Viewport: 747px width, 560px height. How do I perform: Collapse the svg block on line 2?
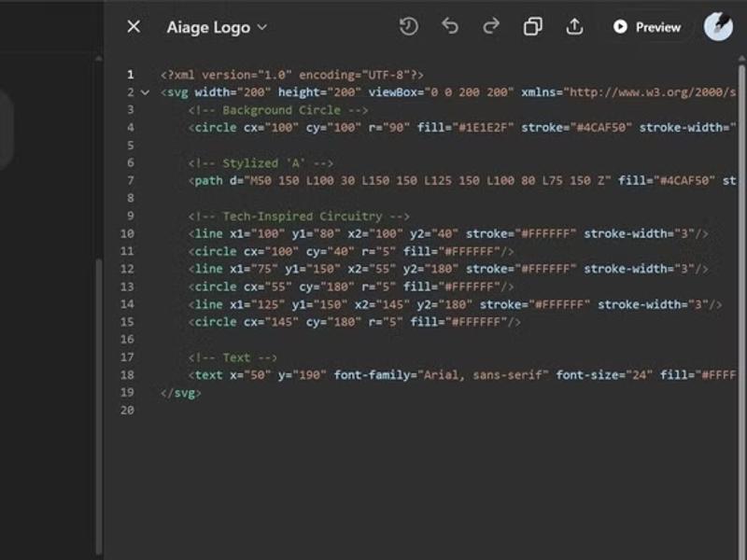click(x=145, y=92)
